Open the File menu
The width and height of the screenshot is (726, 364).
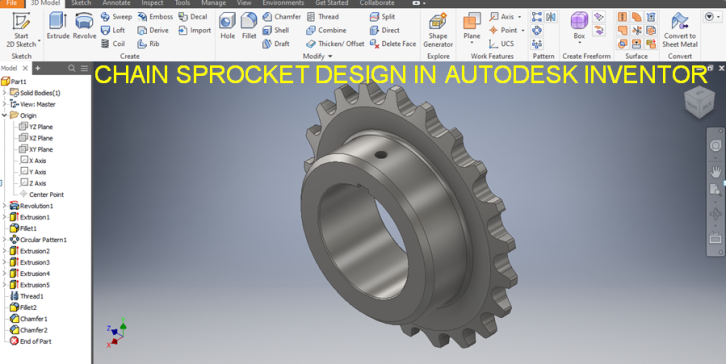point(12,3)
